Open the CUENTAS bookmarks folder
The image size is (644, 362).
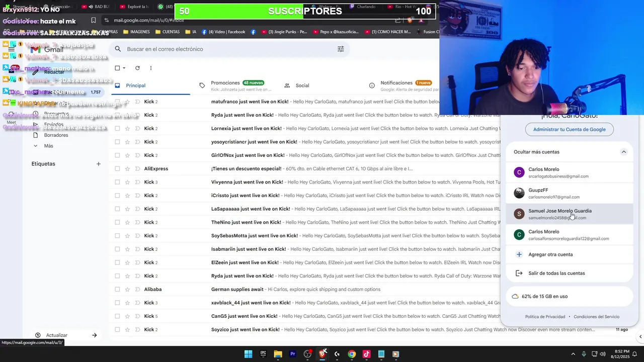[167, 32]
